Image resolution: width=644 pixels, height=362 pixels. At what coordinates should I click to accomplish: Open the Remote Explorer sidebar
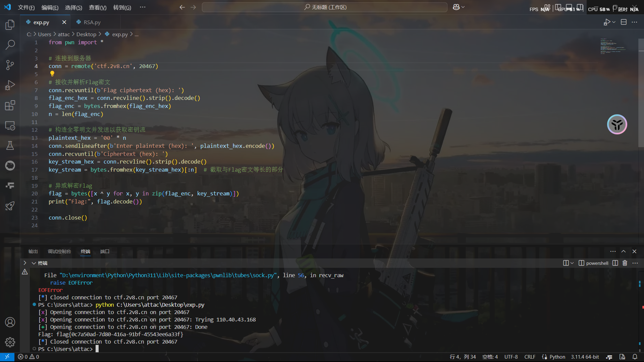tap(10, 126)
